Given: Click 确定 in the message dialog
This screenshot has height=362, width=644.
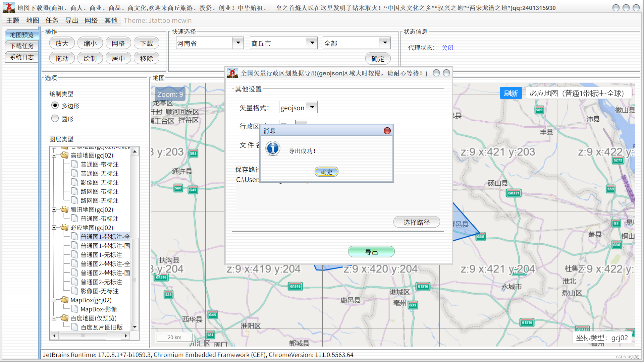Looking at the screenshot, I should click(x=326, y=172).
